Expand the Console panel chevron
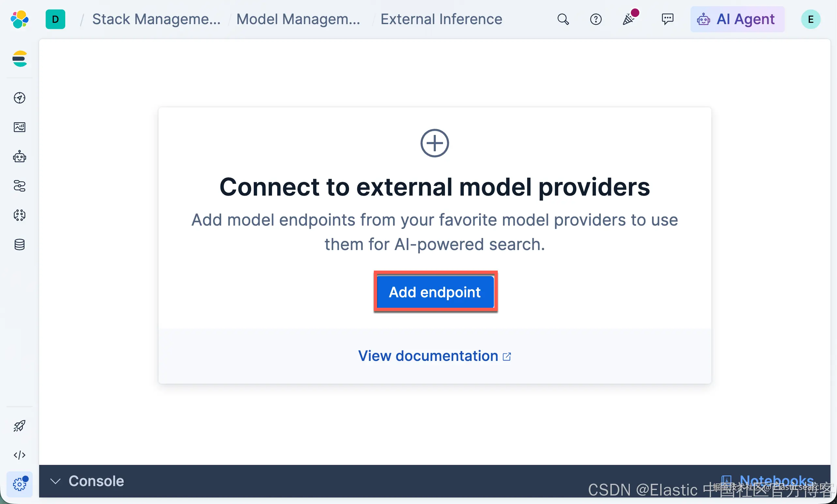 (55, 481)
